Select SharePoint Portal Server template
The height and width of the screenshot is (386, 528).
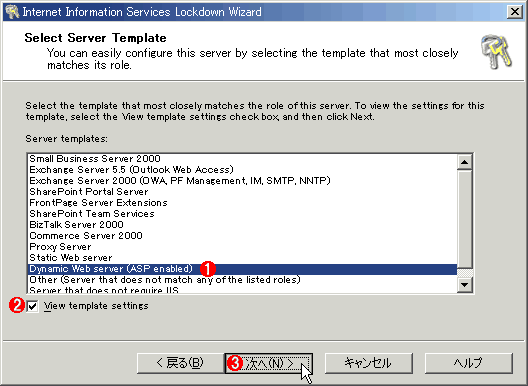tap(242, 192)
